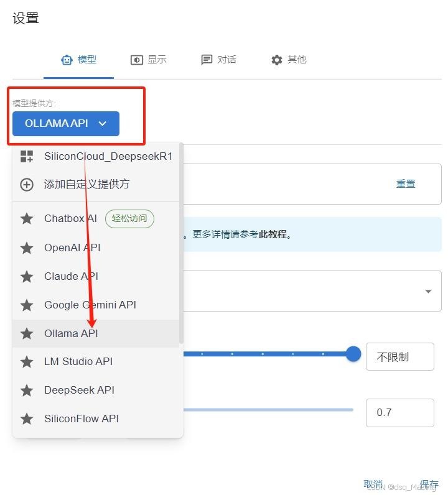This screenshot has height=495, width=448.
Task: Select Google Gemini API provider
Action: (x=96, y=305)
